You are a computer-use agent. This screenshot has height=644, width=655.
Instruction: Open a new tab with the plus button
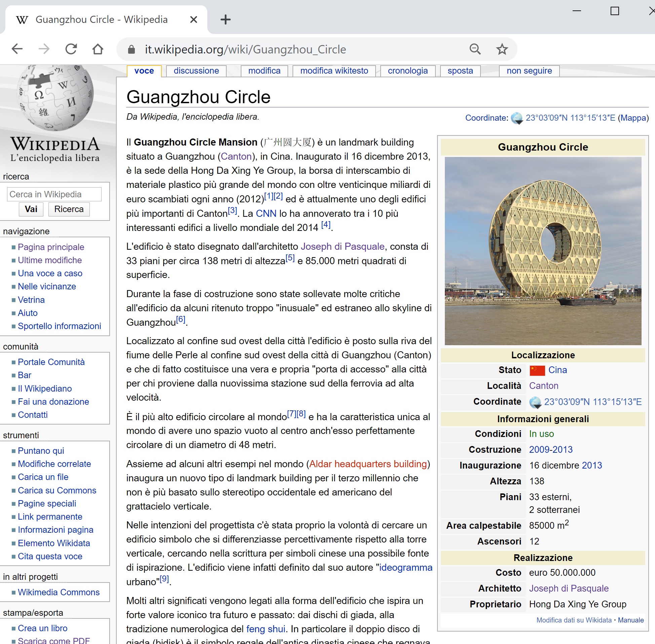[225, 19]
